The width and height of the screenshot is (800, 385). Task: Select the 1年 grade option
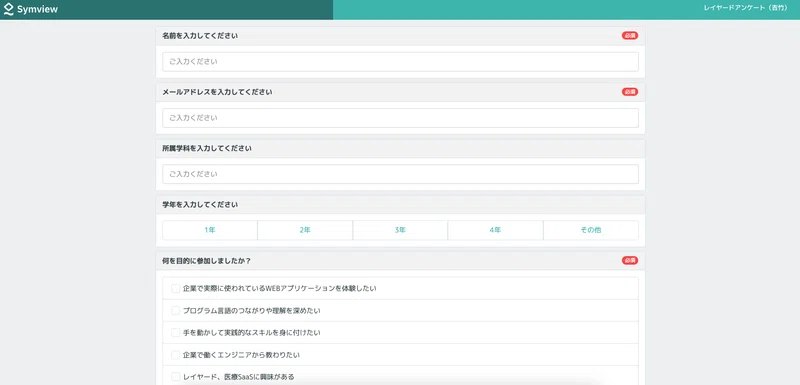[210, 230]
